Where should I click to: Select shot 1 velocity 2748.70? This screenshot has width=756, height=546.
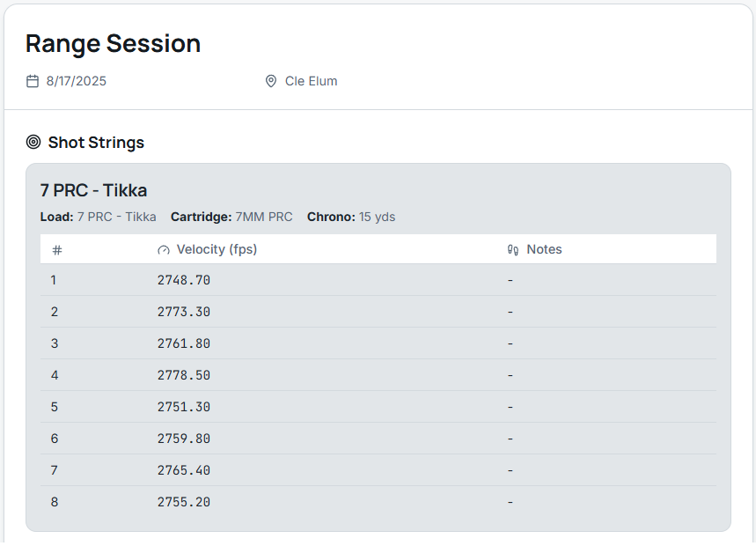pyautogui.click(x=184, y=280)
